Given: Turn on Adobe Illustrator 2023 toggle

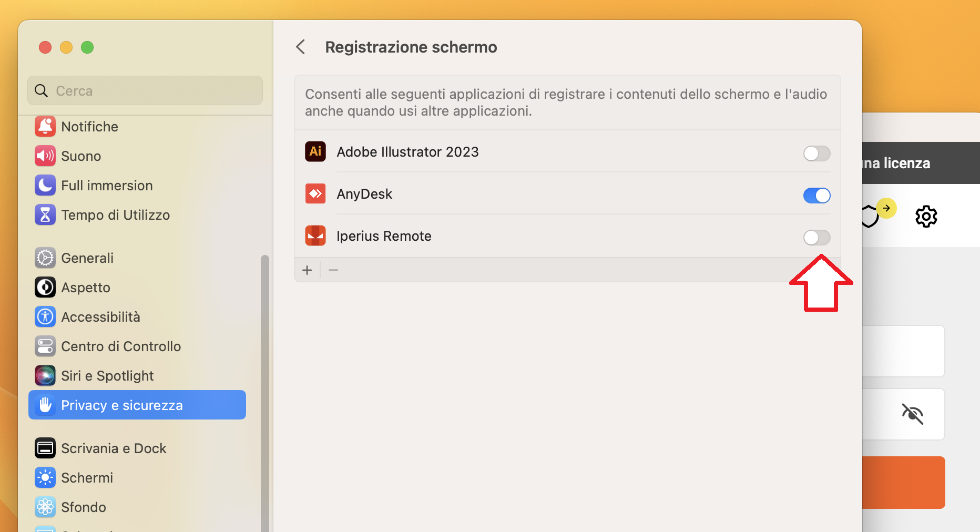Looking at the screenshot, I should (816, 154).
